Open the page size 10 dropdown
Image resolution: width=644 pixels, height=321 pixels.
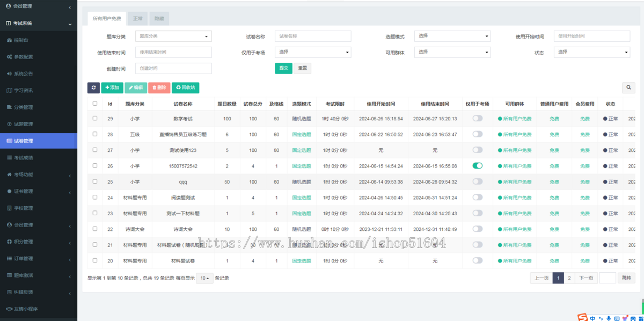coord(204,278)
